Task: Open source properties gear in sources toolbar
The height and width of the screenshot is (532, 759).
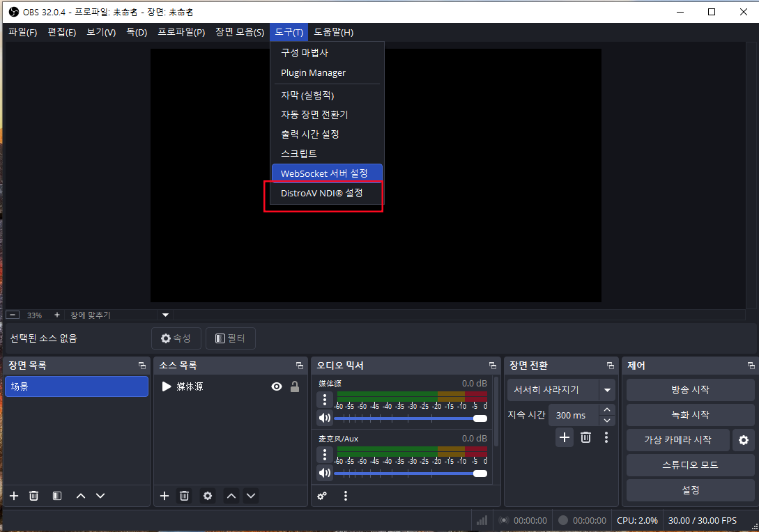Action: (207, 496)
